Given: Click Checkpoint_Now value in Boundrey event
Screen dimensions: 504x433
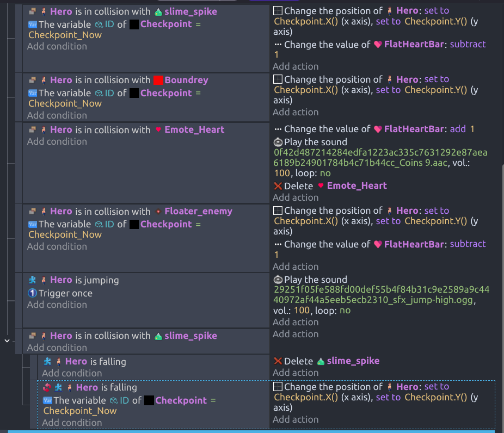Looking at the screenshot, I should pos(65,103).
